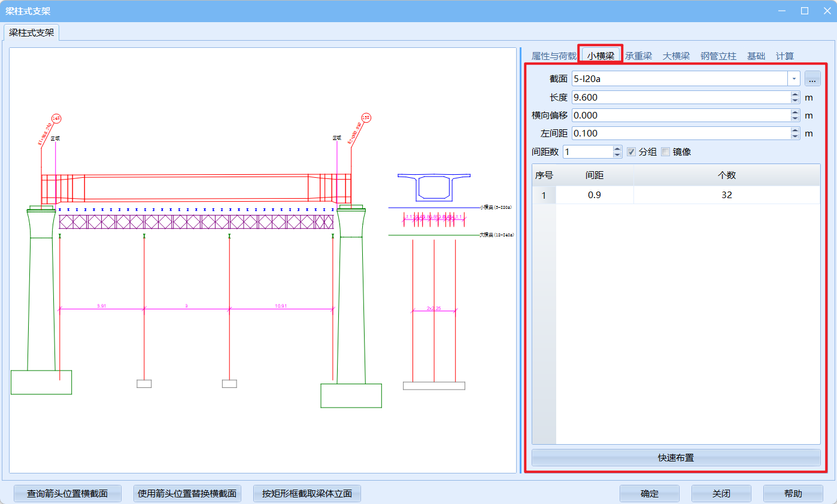Screen dimensions: 837x504
Task: Open section browse button with ellipsis
Action: (812, 78)
